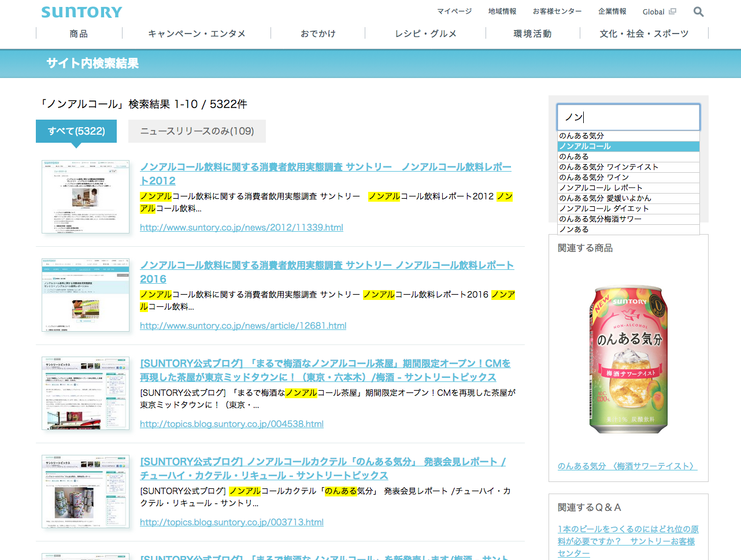
Task: Click the のんある気分 can image
Action: pos(628,360)
